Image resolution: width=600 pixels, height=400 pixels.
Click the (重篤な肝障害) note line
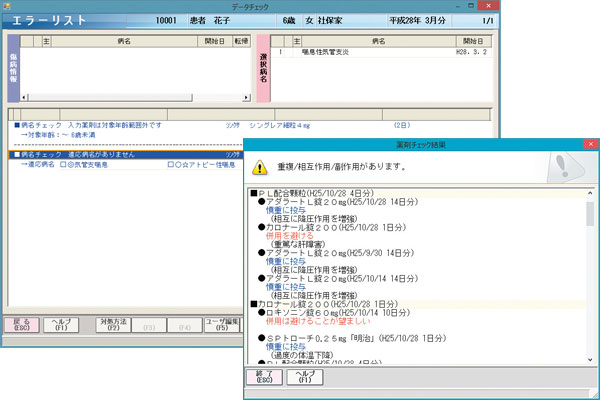[x=298, y=244]
